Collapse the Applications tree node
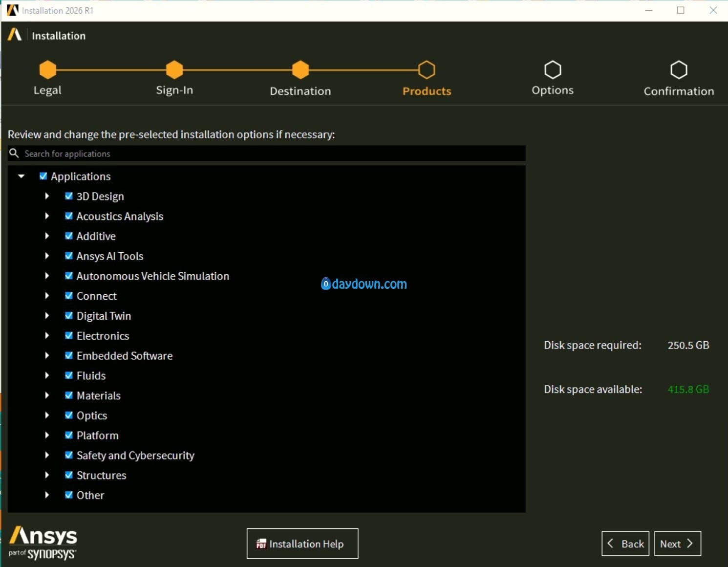728x567 pixels. (x=21, y=176)
